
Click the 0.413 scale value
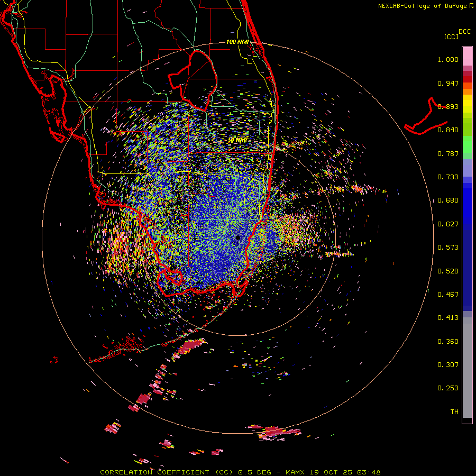click(x=448, y=318)
